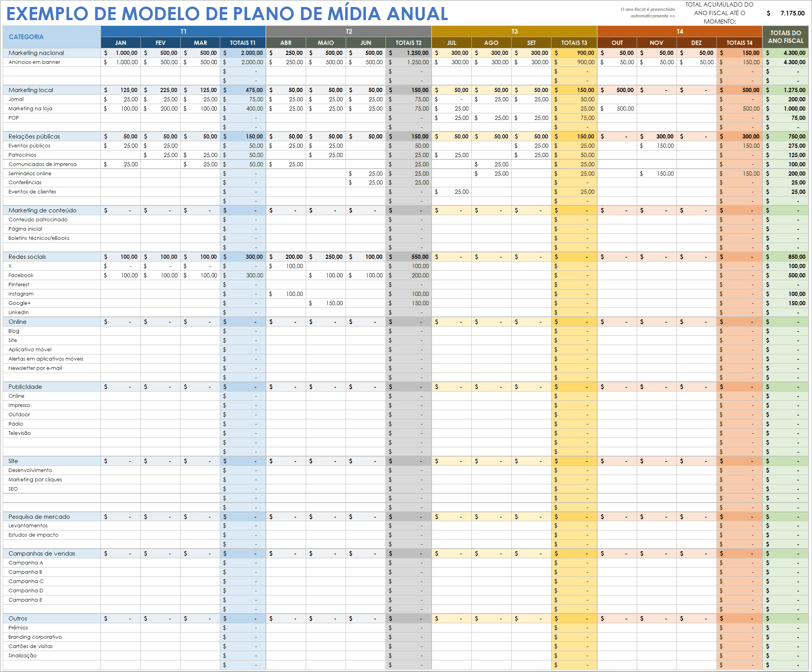Select the 'Campanhas de vendas' category label
812x672 pixels.
[42, 553]
